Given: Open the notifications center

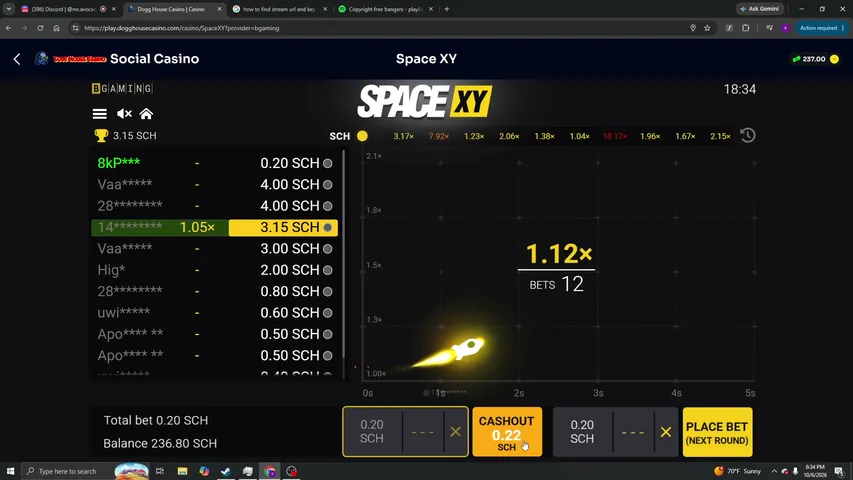Looking at the screenshot, I should click(839, 471).
